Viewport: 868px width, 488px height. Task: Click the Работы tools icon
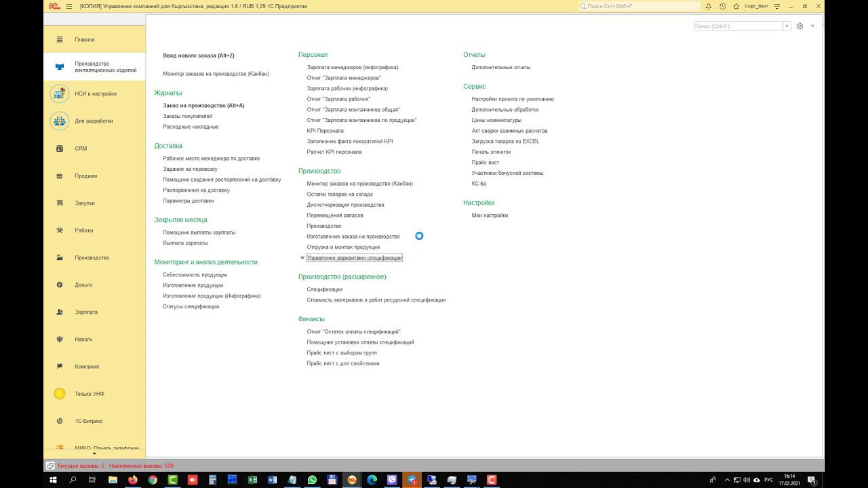click(x=60, y=230)
